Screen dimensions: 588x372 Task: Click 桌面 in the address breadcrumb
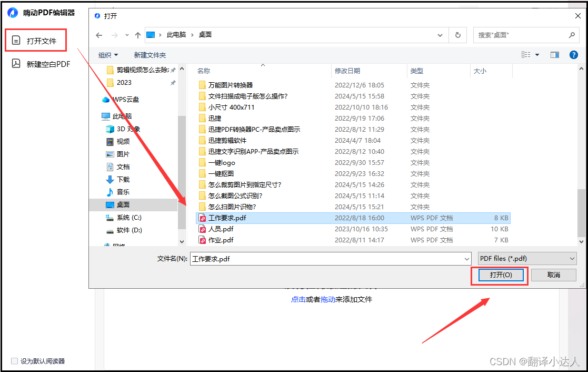205,35
